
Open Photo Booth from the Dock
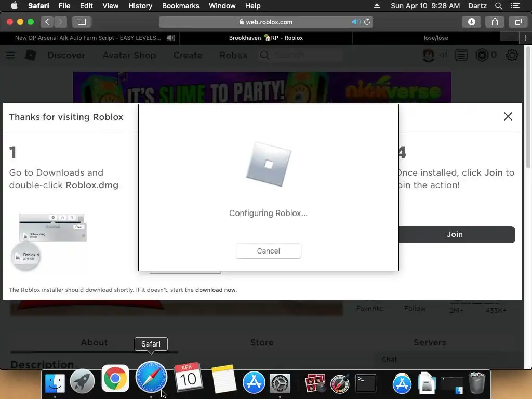pos(315,383)
